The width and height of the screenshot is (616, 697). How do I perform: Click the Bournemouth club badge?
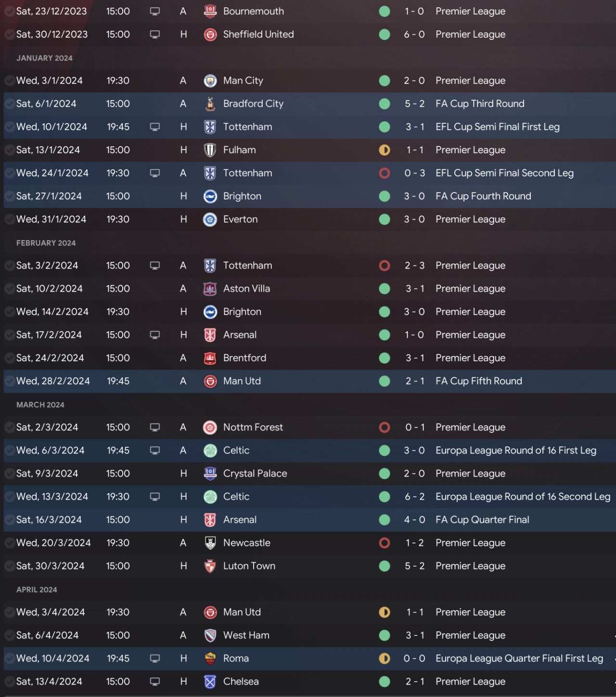210,11
